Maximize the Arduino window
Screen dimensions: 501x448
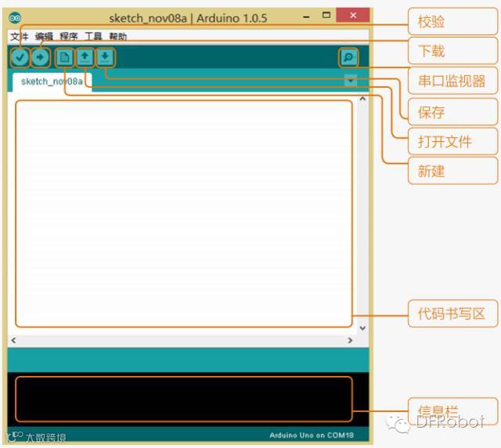point(326,15)
